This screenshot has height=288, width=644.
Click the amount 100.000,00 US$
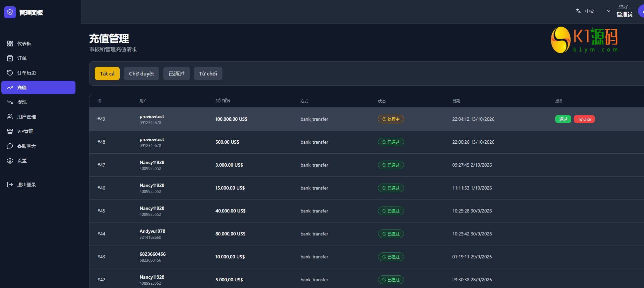point(231,119)
